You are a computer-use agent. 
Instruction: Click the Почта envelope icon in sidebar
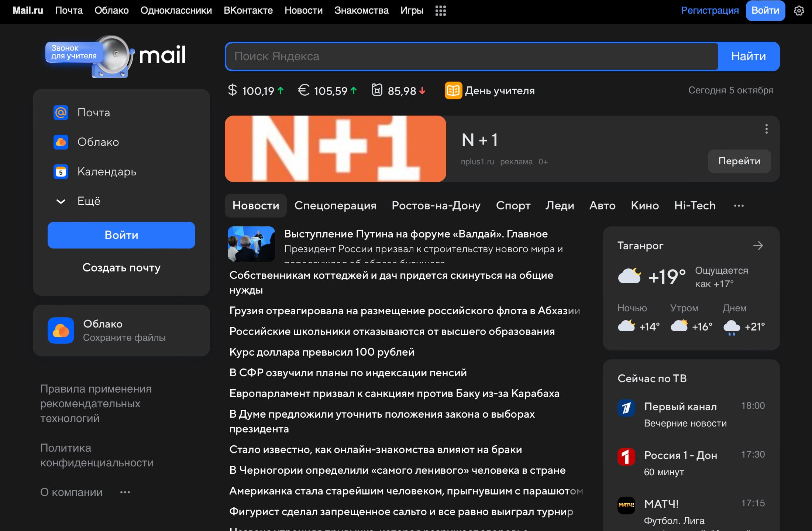pyautogui.click(x=61, y=112)
